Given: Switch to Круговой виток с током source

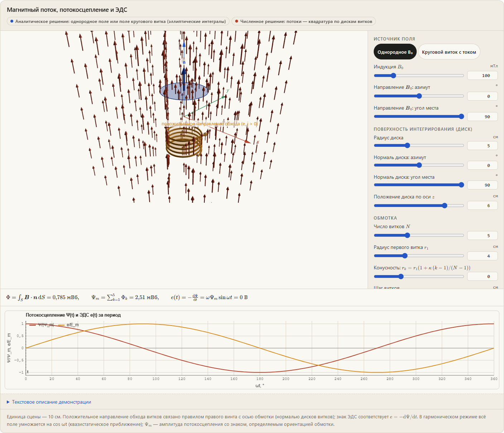Looking at the screenshot, I should [449, 52].
